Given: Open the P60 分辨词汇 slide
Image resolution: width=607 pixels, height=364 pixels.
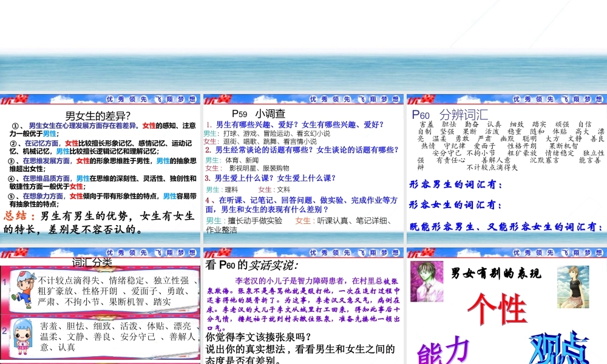Looking at the screenshot, I should tap(507, 169).
